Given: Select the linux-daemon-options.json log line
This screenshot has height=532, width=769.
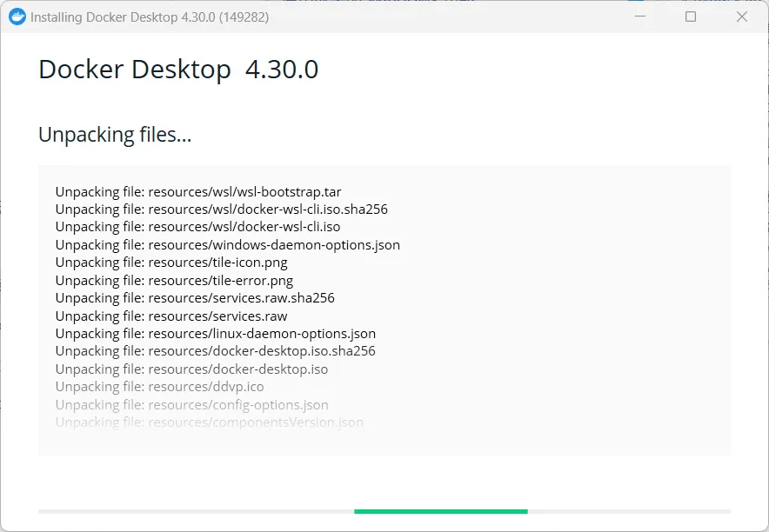Looking at the screenshot, I should coord(216,334).
